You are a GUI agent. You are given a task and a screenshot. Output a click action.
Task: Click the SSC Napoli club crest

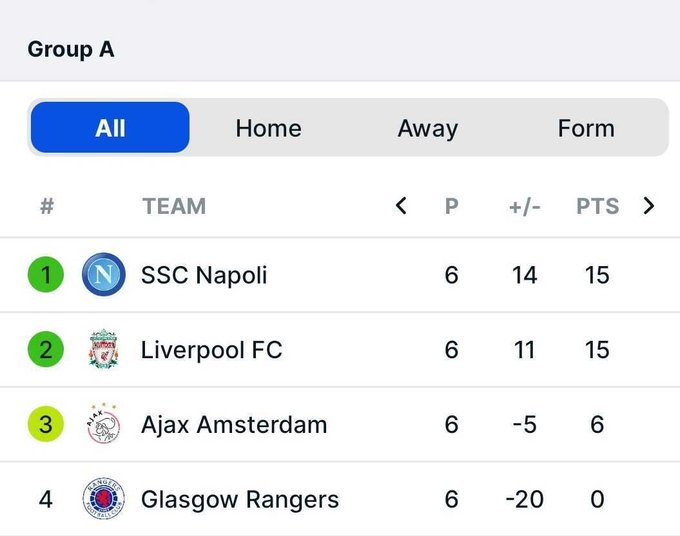coord(104,275)
